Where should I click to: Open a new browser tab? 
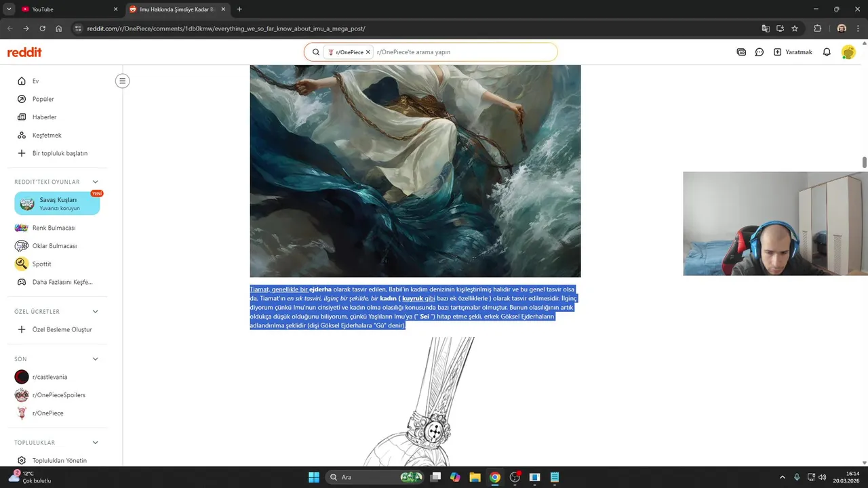click(239, 9)
